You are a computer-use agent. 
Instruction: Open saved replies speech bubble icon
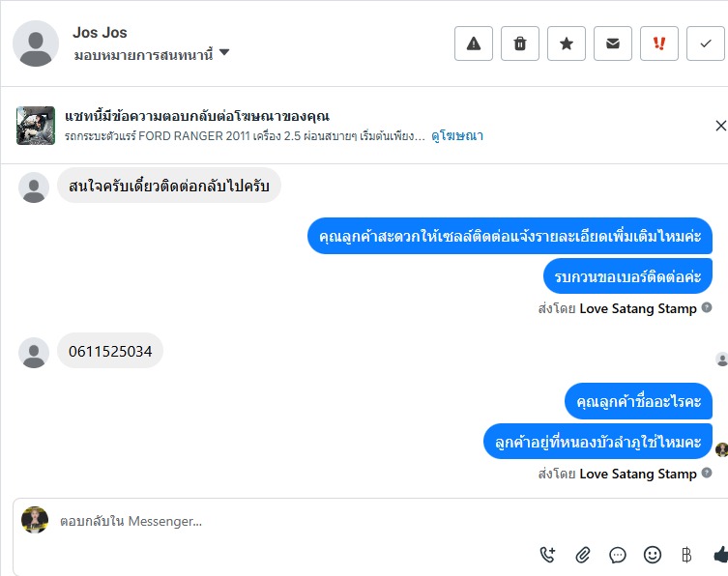(x=618, y=555)
